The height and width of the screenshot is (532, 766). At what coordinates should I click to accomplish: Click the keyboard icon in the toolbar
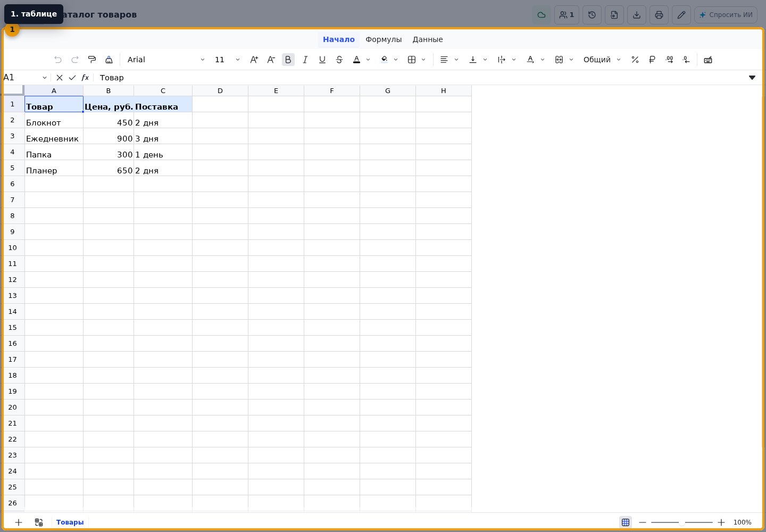point(708,60)
